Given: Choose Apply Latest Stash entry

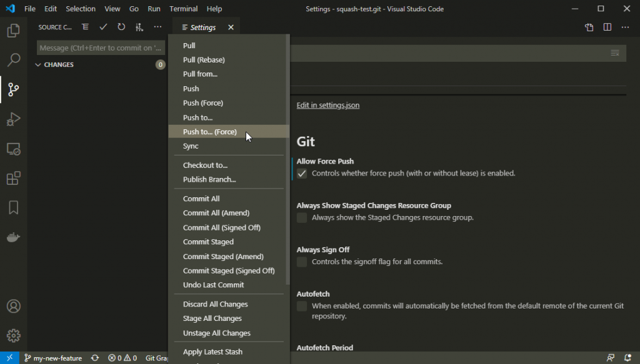Looking at the screenshot, I should click(x=229, y=352).
